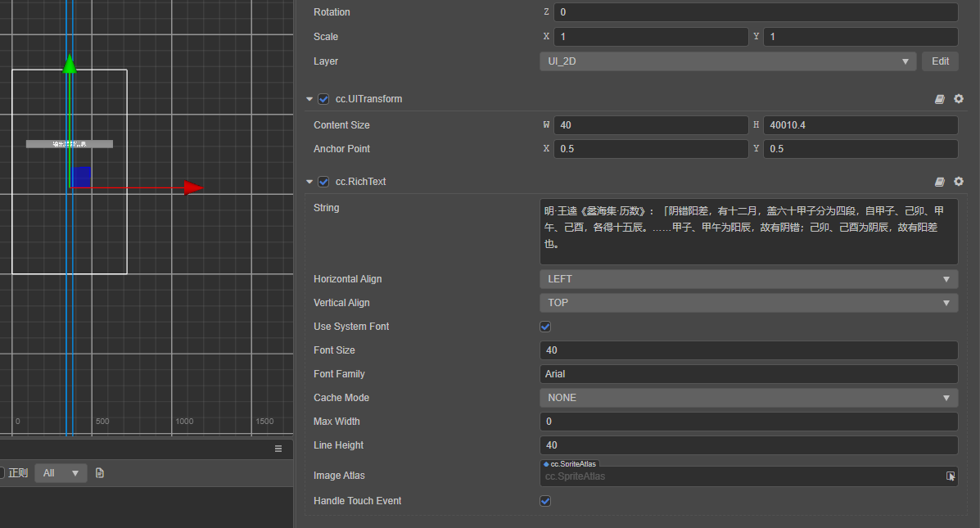Click the Content Size label
Image resolution: width=980 pixels, height=528 pixels.
point(341,125)
